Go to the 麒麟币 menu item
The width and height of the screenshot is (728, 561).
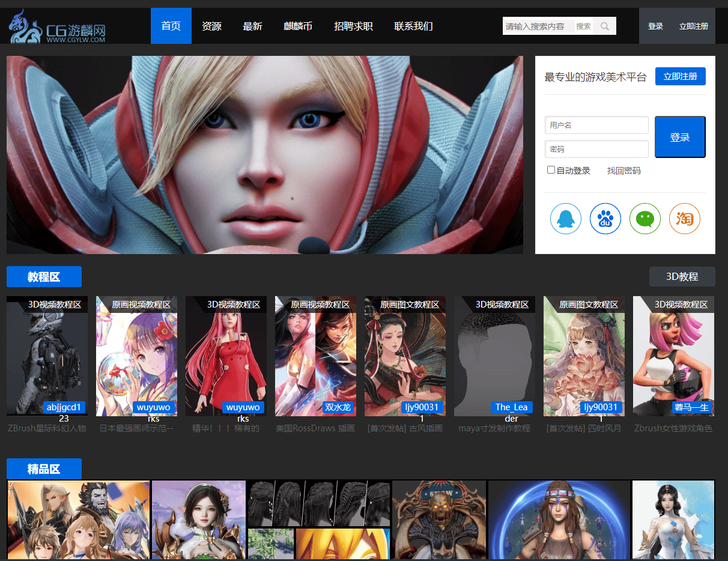point(298,26)
